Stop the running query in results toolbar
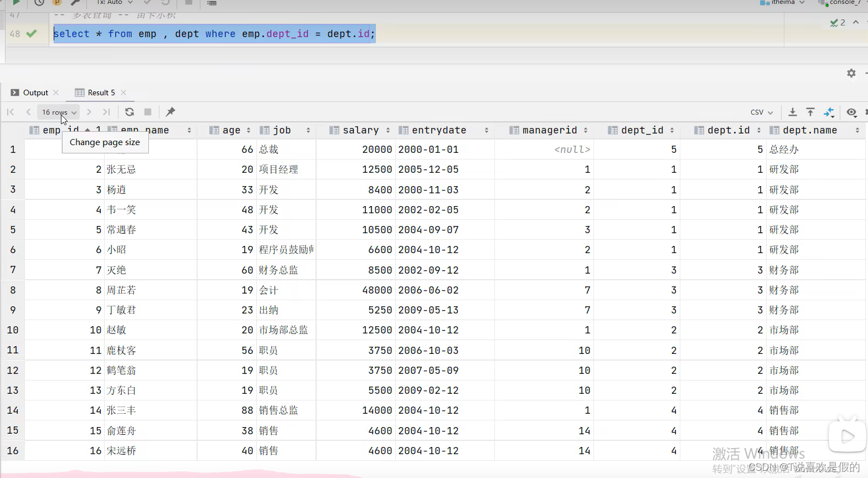This screenshot has width=868, height=478. (x=148, y=112)
